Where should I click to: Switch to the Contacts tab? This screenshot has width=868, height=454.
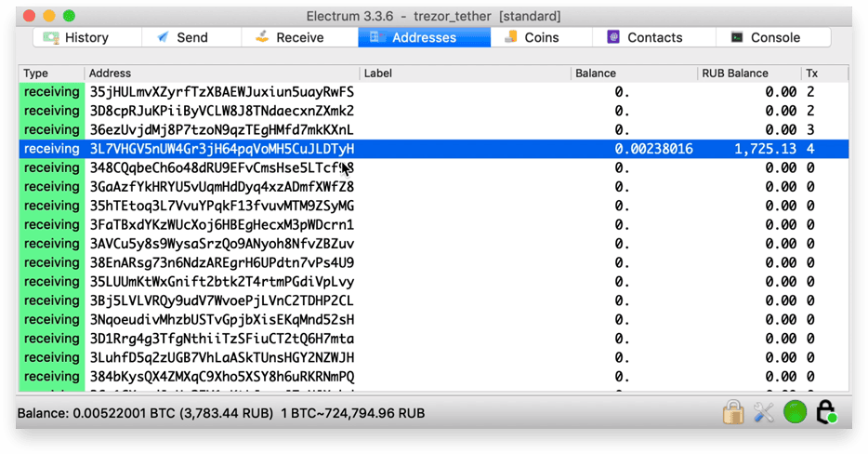tap(653, 37)
